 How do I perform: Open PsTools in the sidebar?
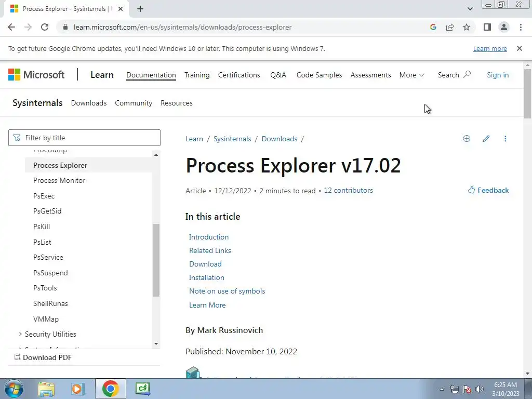click(45, 288)
